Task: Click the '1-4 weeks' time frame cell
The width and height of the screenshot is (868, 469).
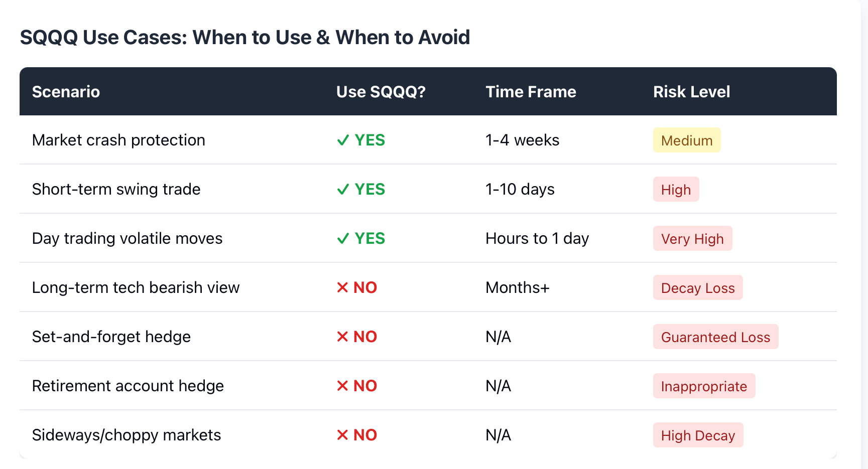Action: [522, 140]
